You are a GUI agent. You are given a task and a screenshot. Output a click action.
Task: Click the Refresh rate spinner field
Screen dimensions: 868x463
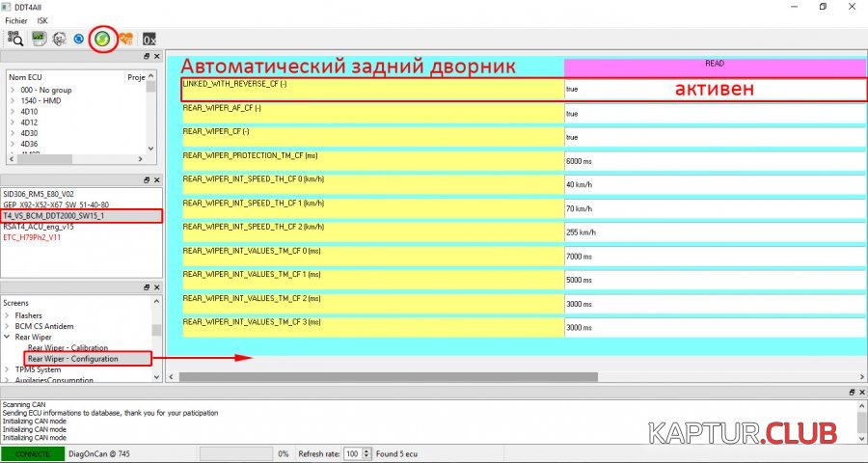click(x=354, y=453)
